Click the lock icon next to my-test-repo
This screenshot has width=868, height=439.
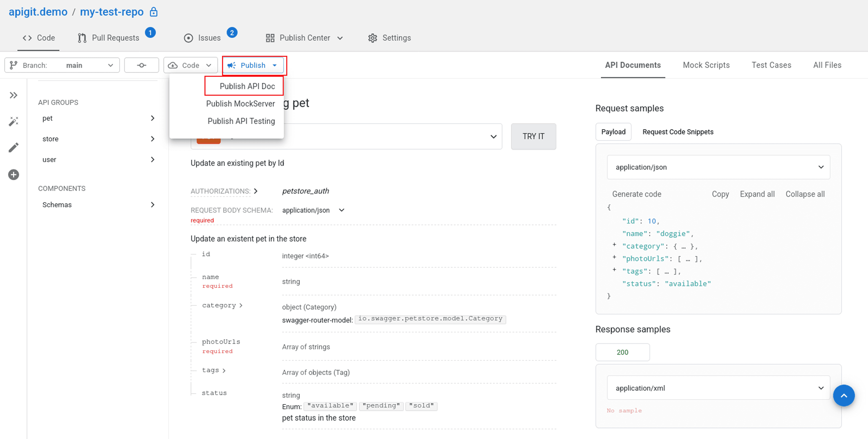point(154,12)
